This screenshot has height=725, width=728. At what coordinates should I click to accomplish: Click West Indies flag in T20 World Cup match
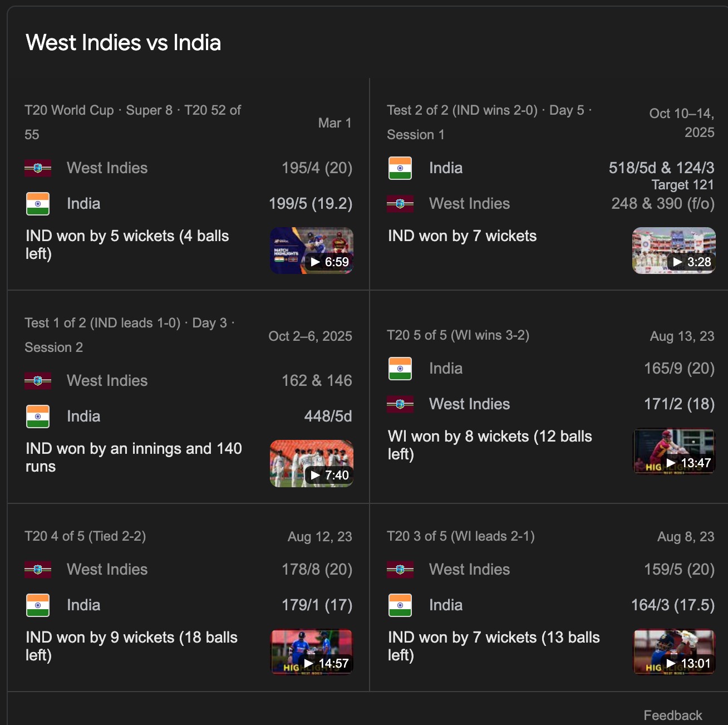click(38, 168)
